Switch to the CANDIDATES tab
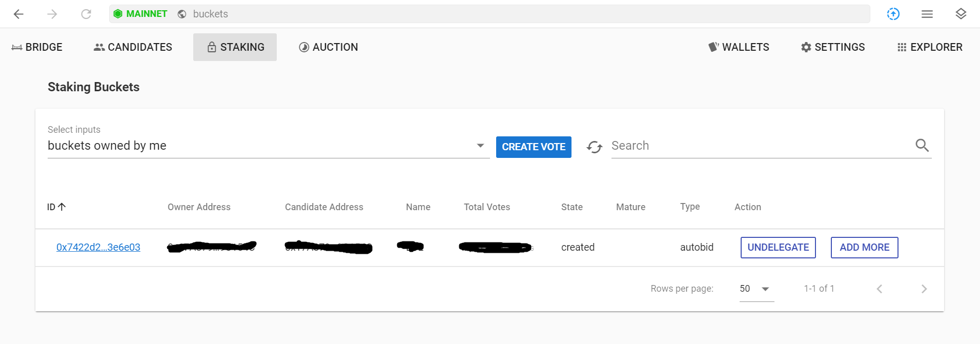This screenshot has width=980, height=344. pyautogui.click(x=133, y=47)
